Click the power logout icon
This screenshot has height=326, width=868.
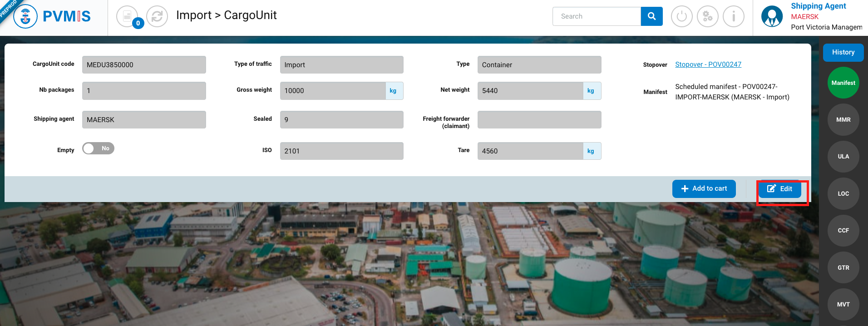(681, 17)
